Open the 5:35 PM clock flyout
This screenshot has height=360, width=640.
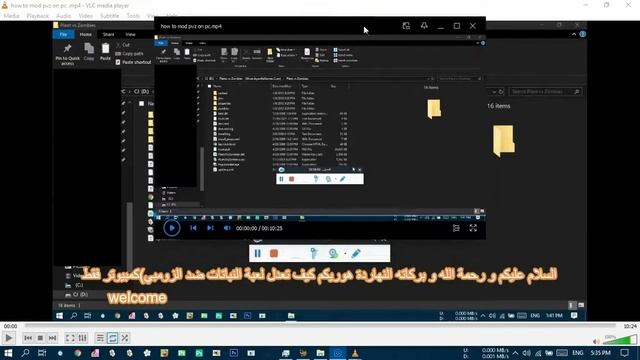coord(600,353)
